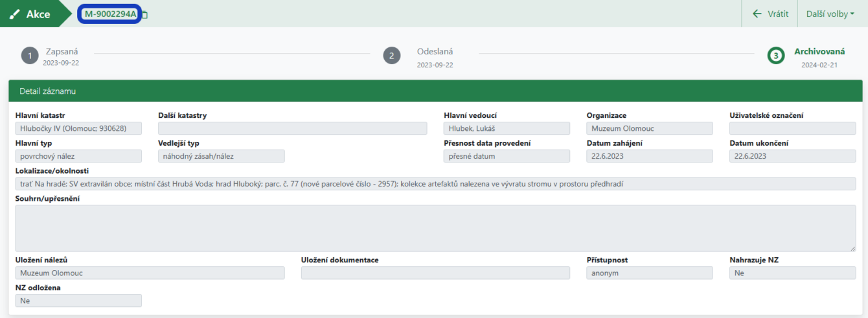Select the step 2 circle for Odeslaná
This screenshot has height=318, width=868.
click(x=391, y=56)
